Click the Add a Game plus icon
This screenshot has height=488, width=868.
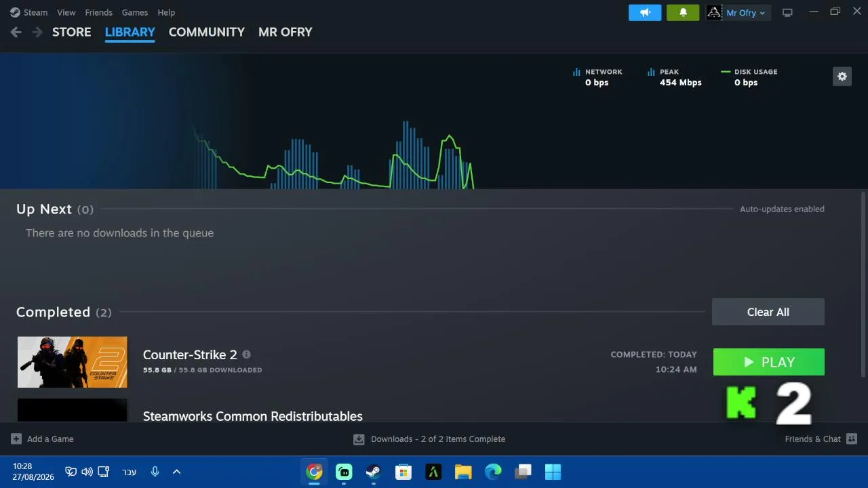[x=16, y=439]
